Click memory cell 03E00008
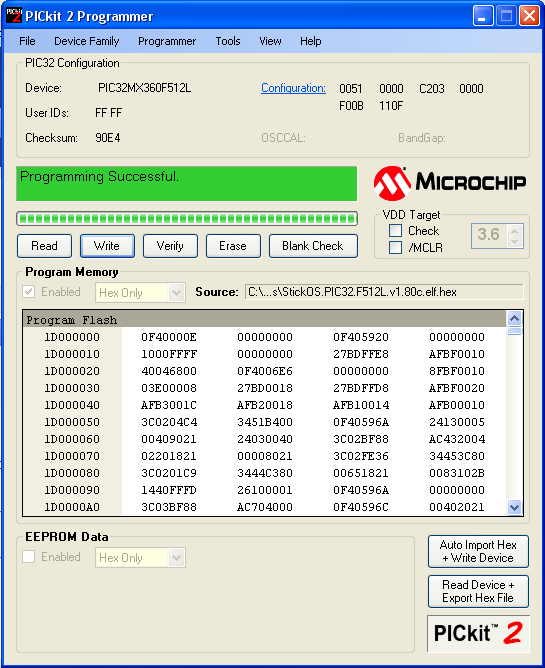 point(169,388)
